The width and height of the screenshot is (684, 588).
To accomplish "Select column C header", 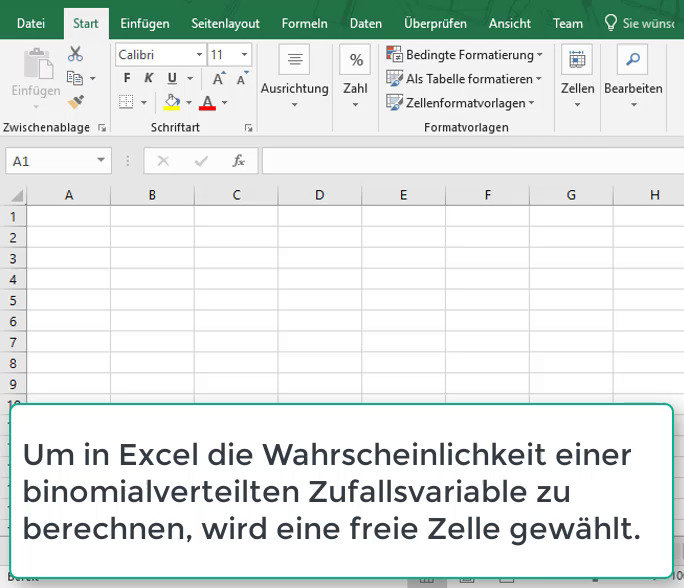I will (236, 195).
